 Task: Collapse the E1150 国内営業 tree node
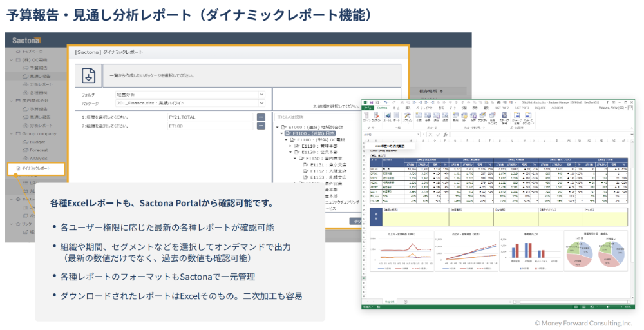pos(295,158)
